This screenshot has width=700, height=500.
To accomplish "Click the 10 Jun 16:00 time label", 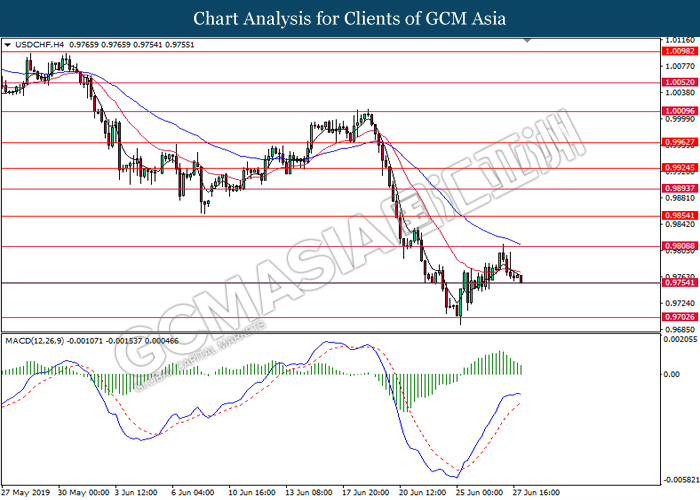I will [252, 493].
